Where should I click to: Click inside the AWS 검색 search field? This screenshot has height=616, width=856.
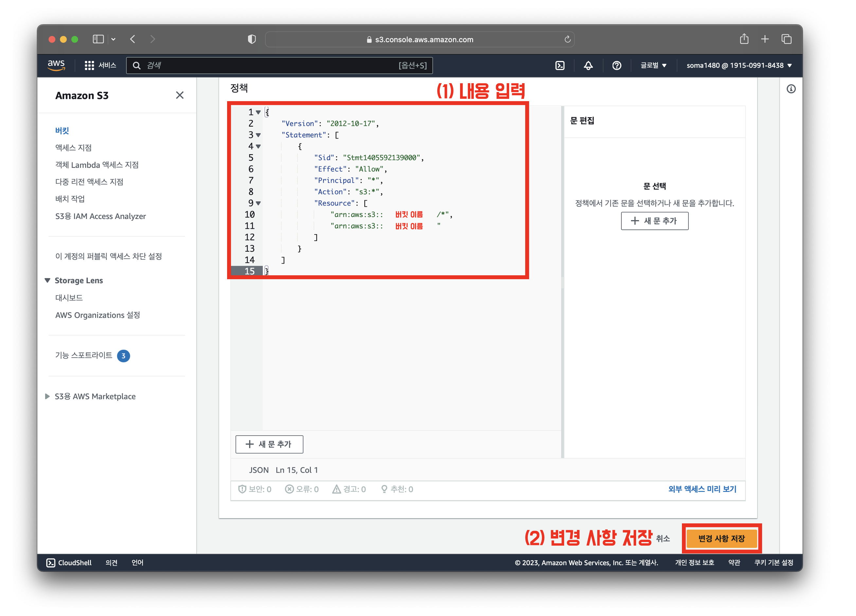(x=264, y=66)
